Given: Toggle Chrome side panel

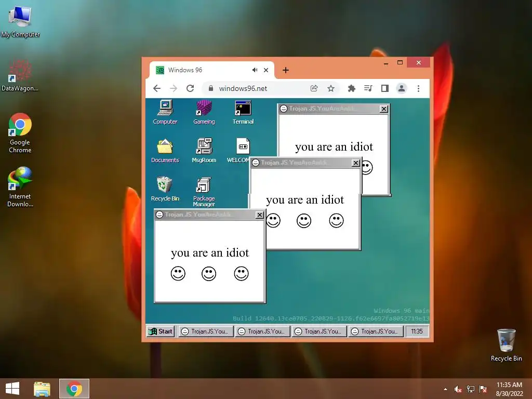Looking at the screenshot, I should 385,88.
